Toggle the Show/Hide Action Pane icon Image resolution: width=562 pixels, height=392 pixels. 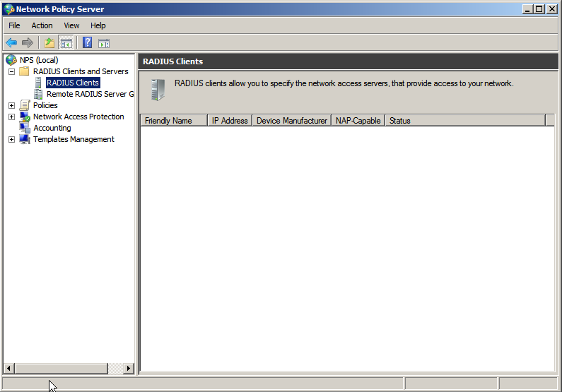point(104,42)
